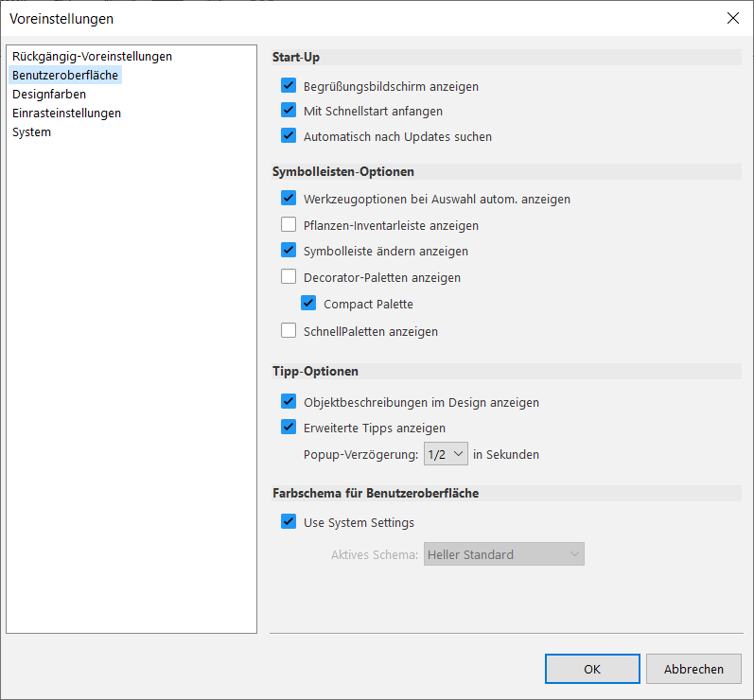This screenshot has width=754, height=700.
Task: Click Farbschema für Benutzeroberfläche header
Action: (376, 493)
